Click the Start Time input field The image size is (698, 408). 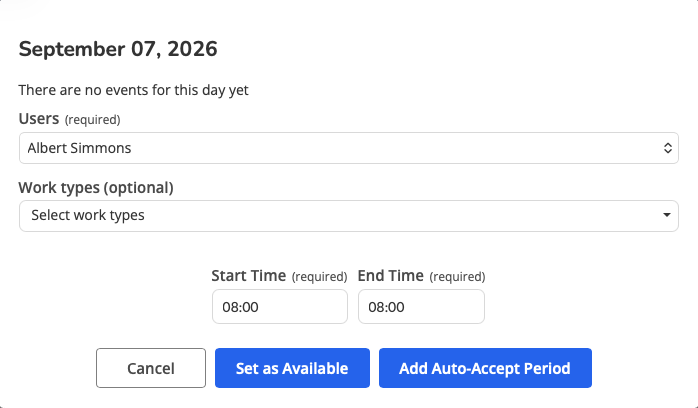[280, 307]
